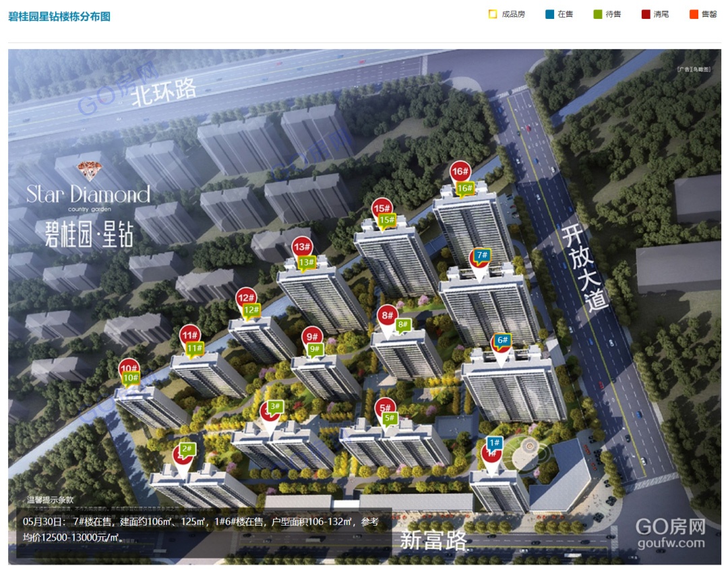
Task: Click the 售罄 legend label
Action: pos(709,14)
